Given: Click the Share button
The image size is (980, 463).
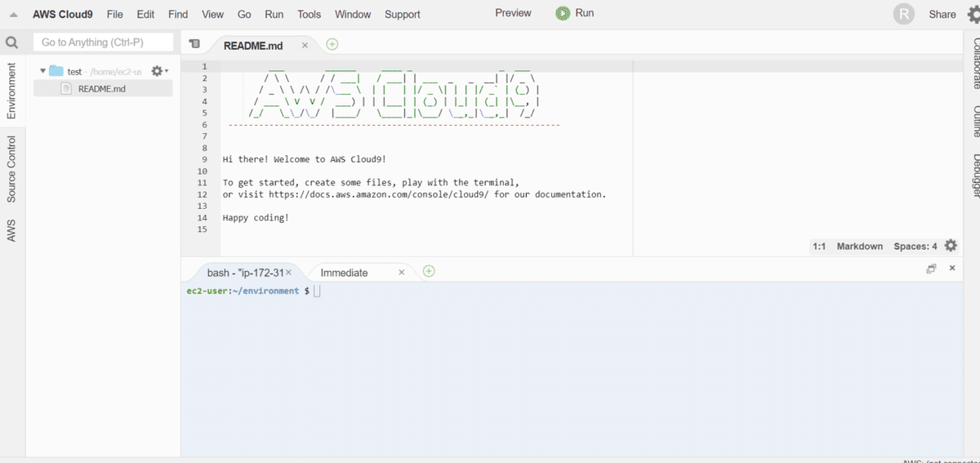Looking at the screenshot, I should pos(942,14).
